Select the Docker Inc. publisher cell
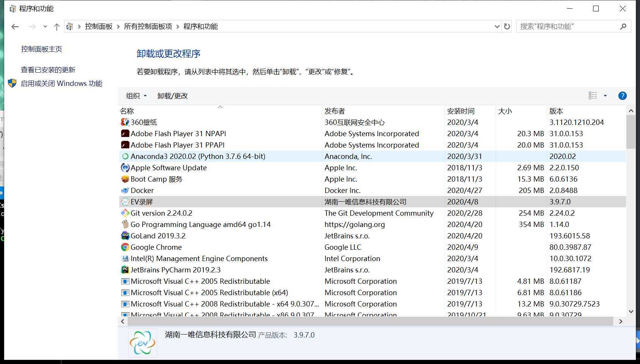The width and height of the screenshot is (640, 364). 342,190
